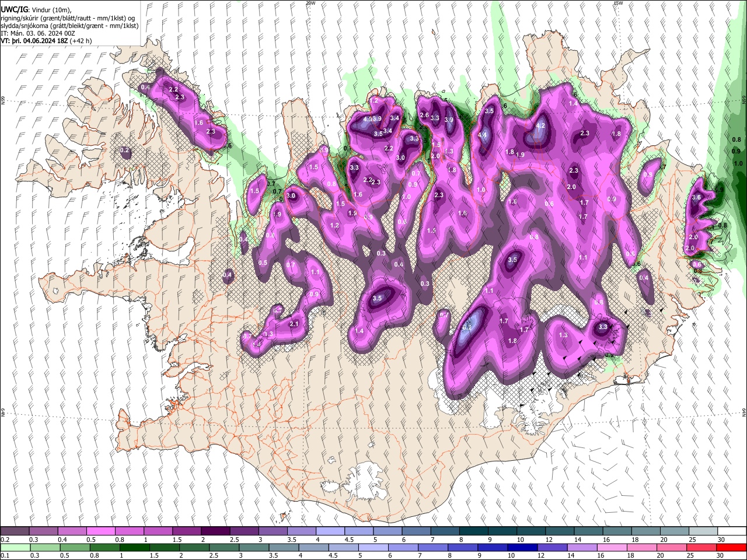Click the 2.1 precipitation value on the map
The height and width of the screenshot is (560, 747).
coord(294,324)
